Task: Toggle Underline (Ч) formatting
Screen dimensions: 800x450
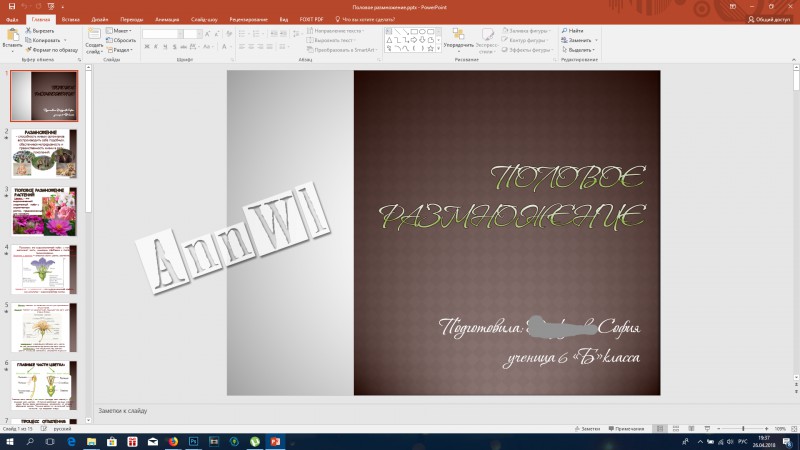Action: (x=165, y=47)
